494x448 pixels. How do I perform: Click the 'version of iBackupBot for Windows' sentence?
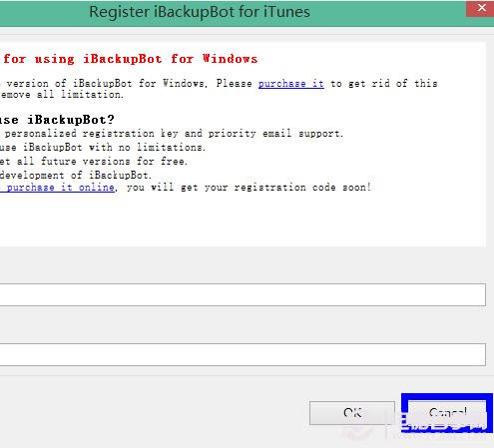(107, 83)
